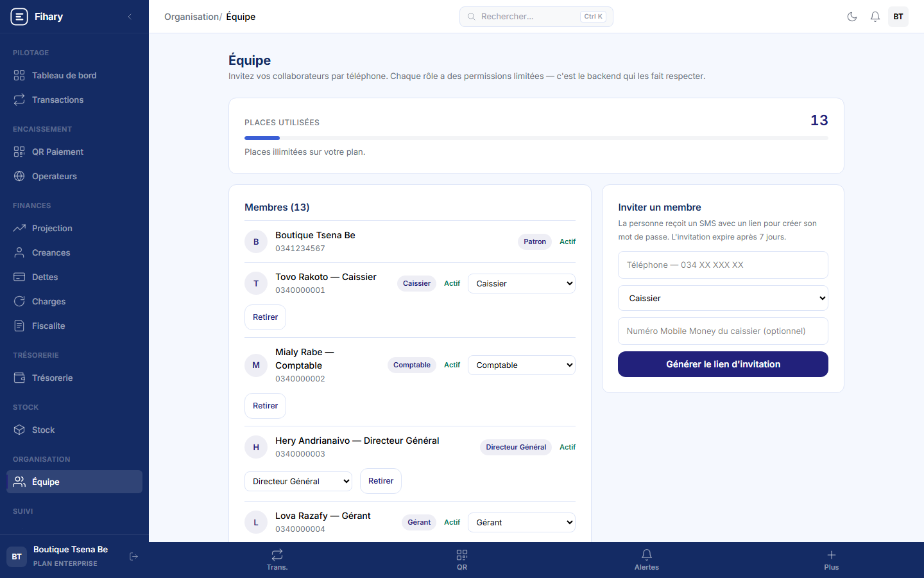Click the L avatar of Lova Razafy

(x=256, y=522)
